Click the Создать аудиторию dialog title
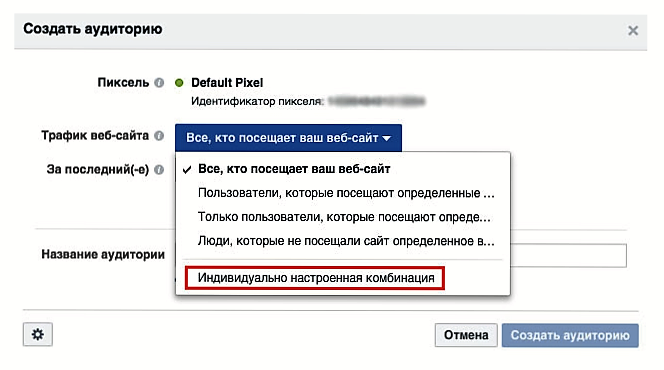Screen dimensions: 664x370 pyautogui.click(x=93, y=29)
